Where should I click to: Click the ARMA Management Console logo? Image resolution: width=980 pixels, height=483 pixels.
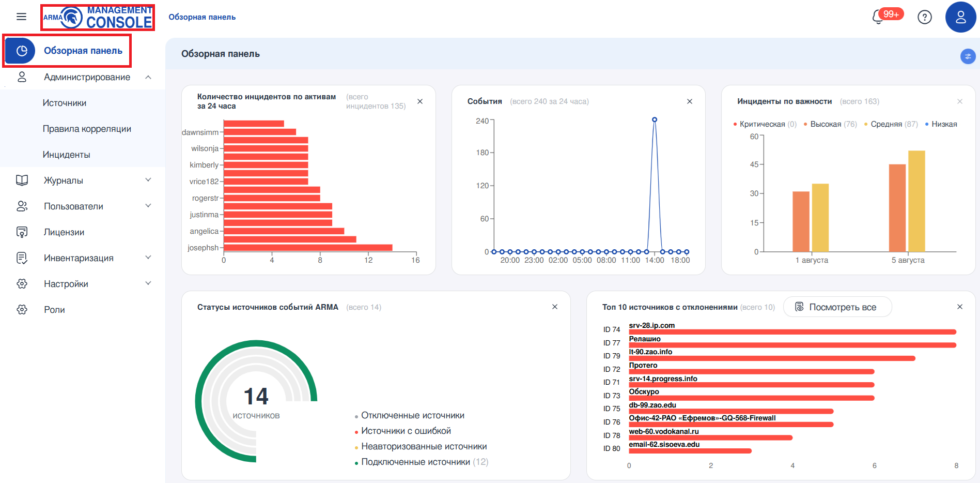click(98, 18)
